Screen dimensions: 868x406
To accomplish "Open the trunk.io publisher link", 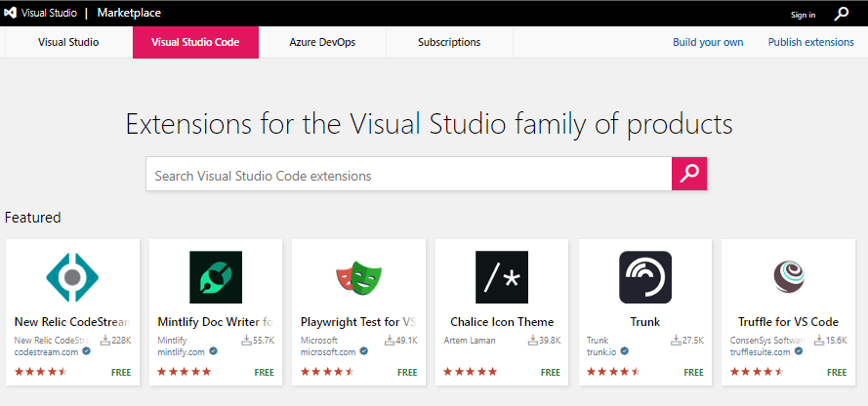I will pyautogui.click(x=601, y=351).
